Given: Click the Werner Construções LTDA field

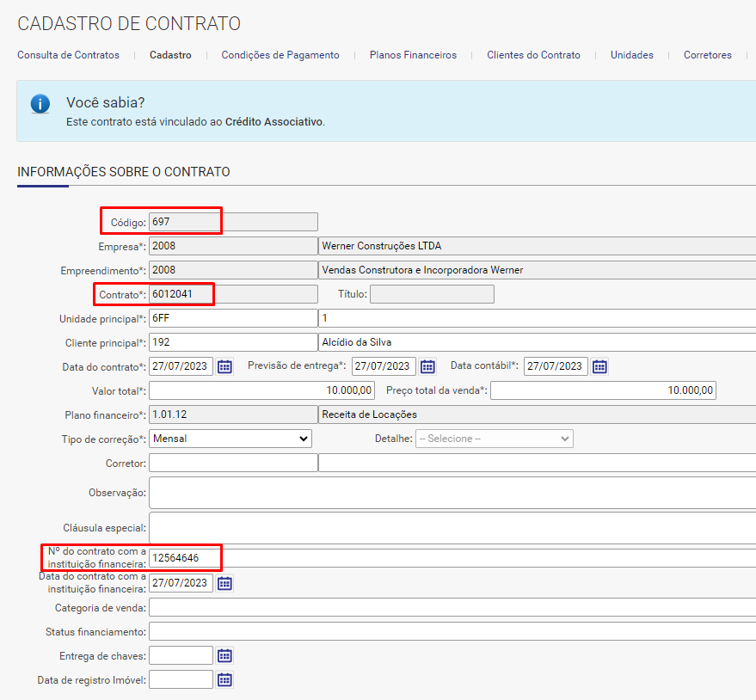Looking at the screenshot, I should pos(537,246).
